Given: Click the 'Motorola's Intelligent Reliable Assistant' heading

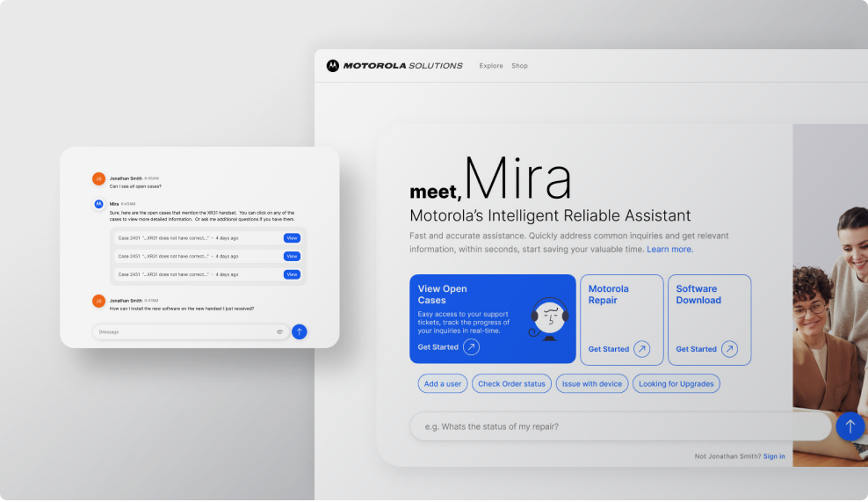Looking at the screenshot, I should 550,215.
